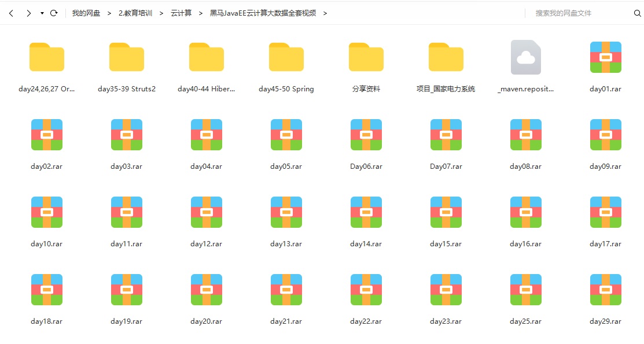Select the day15.rar archive
Image resolution: width=644 pixels, height=344 pixels.
446,212
